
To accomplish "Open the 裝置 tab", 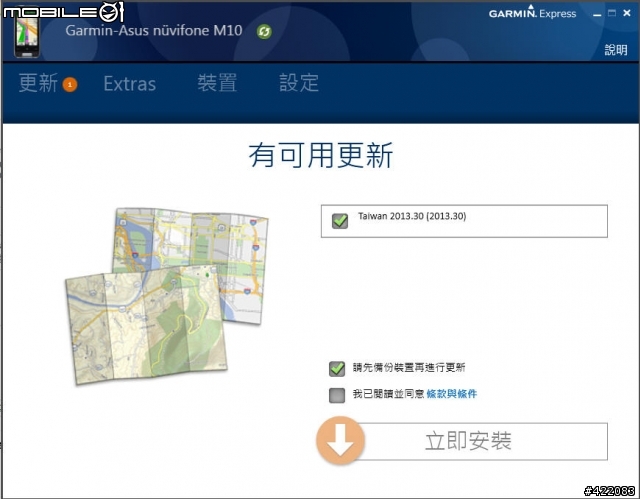I will pos(217,83).
